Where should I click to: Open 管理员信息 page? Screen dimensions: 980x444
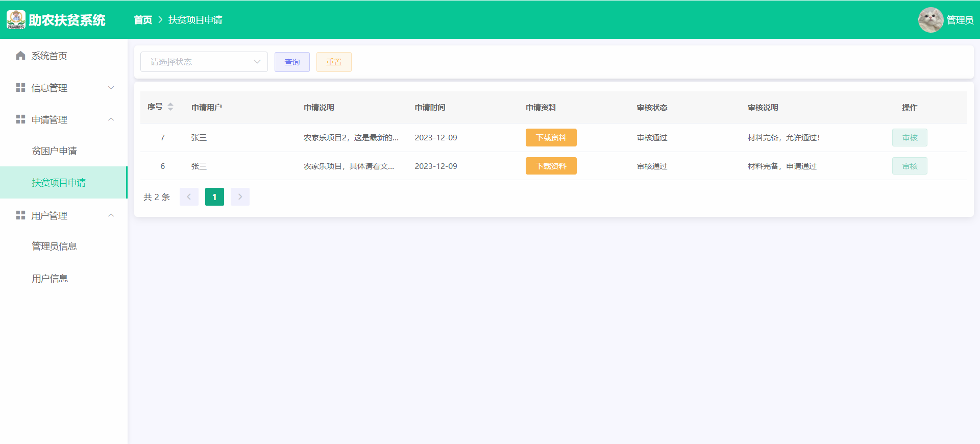tap(64, 246)
